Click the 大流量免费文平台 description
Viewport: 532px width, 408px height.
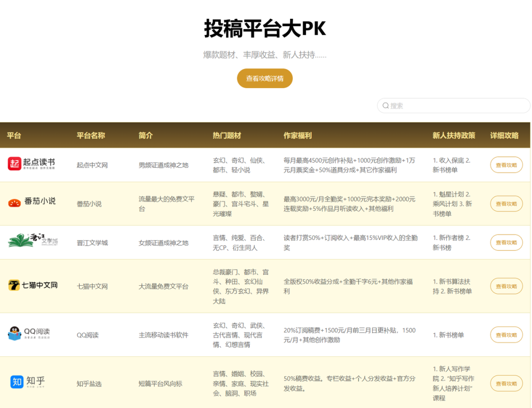163,286
